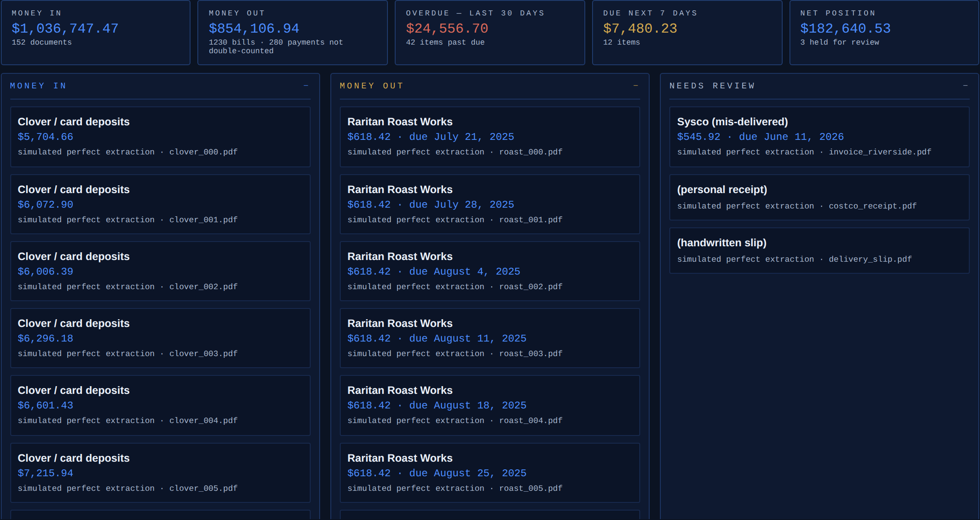Screen dimensions: 980x520
Task: Open the Due Next 7 Days card
Action: [687, 33]
